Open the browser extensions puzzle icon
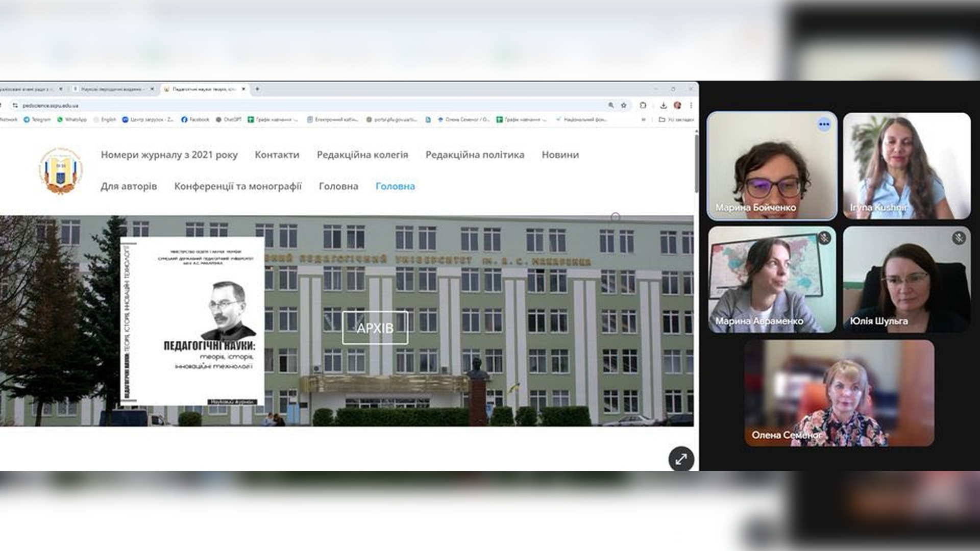Screen dimensions: 980x551 pos(643,105)
